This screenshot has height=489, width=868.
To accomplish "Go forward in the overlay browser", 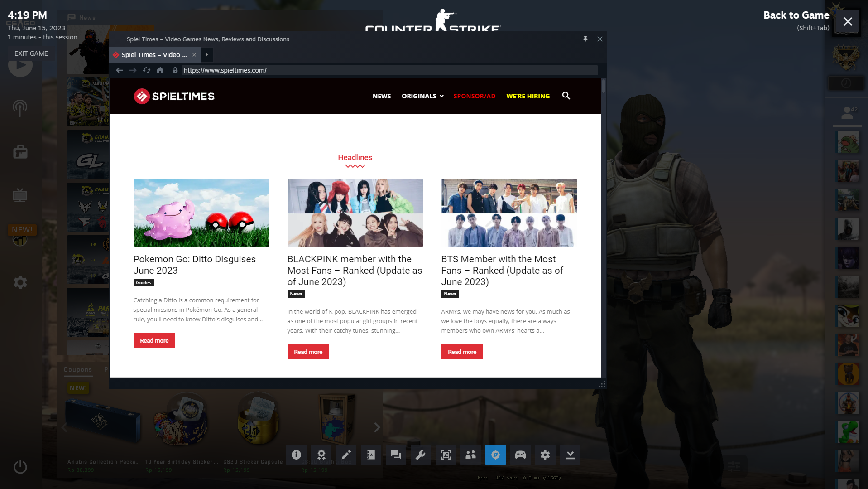I will (x=133, y=70).
